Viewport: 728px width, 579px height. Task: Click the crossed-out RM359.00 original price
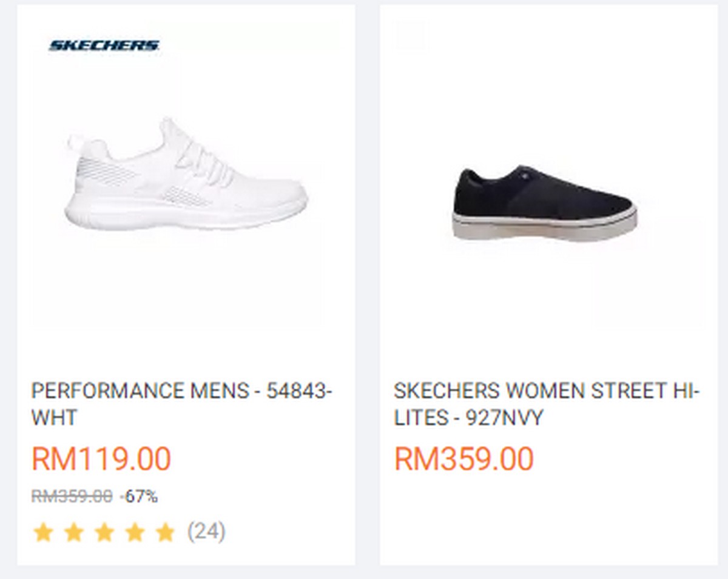(x=72, y=497)
